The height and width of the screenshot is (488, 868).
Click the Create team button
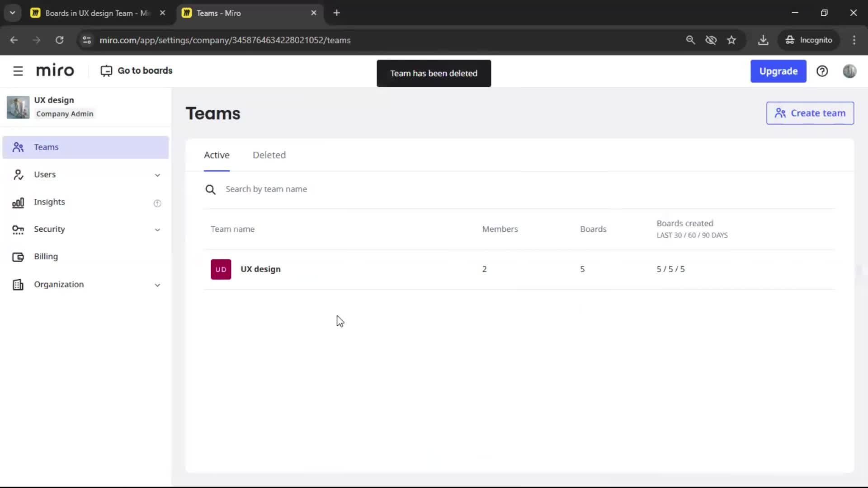pyautogui.click(x=810, y=113)
